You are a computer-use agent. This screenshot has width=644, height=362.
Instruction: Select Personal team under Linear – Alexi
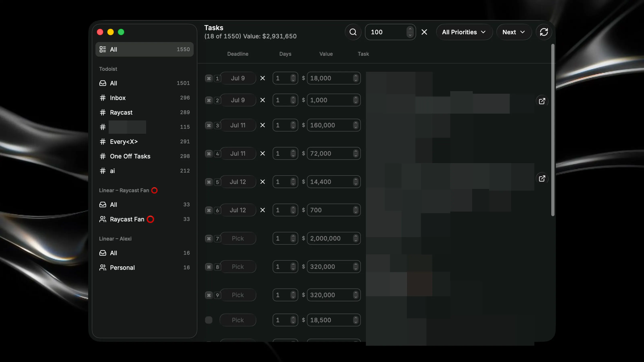(144, 267)
